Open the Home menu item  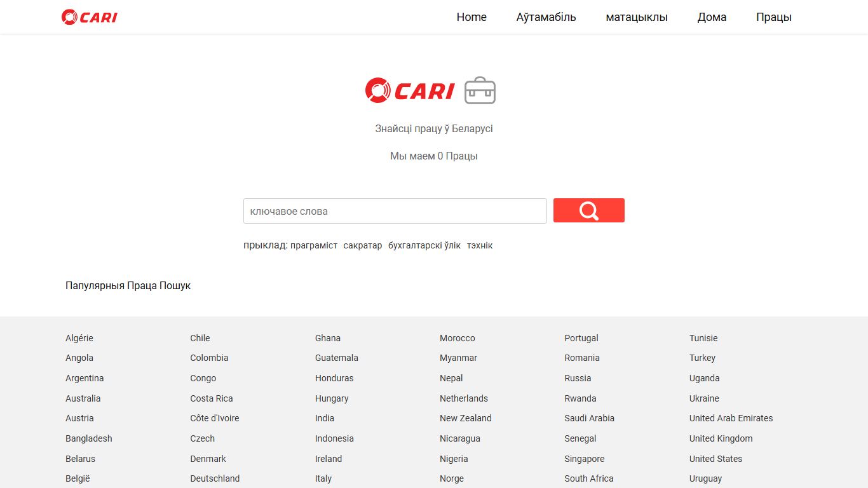tap(471, 17)
